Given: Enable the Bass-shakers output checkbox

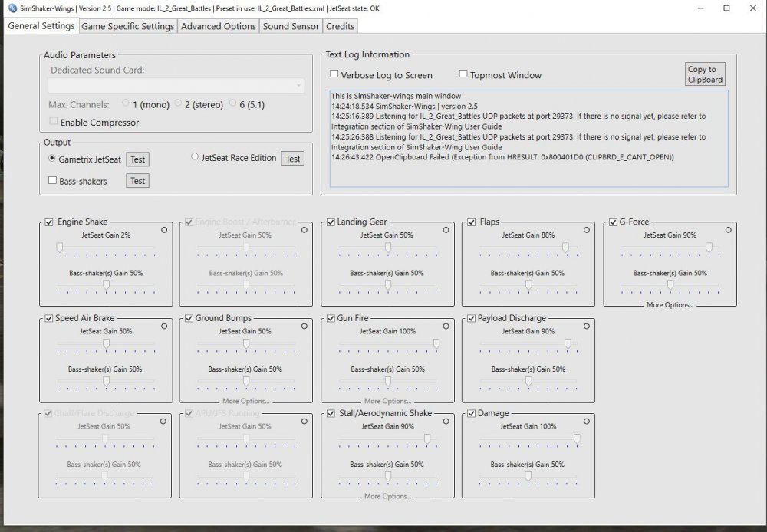Looking at the screenshot, I should tap(52, 181).
